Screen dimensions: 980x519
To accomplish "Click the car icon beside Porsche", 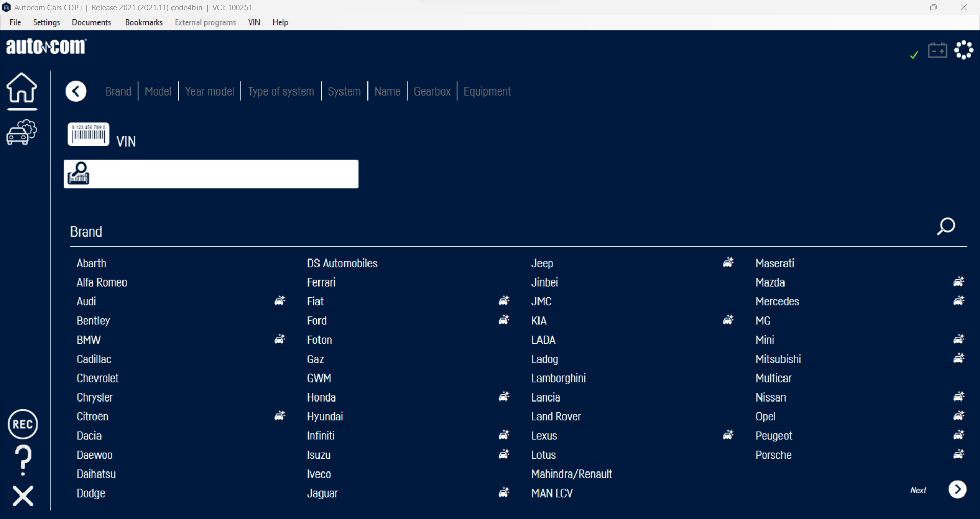I will (959, 454).
